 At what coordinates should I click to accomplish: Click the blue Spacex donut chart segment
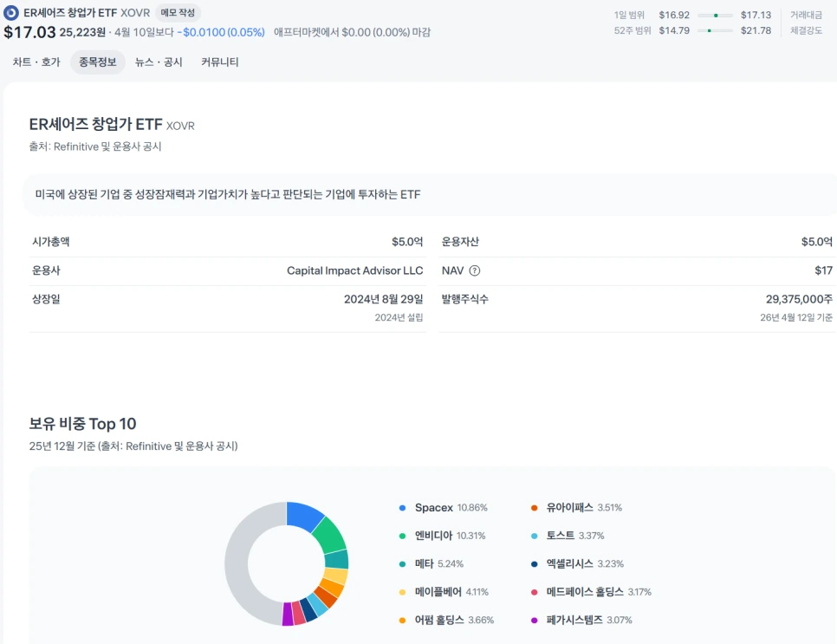tap(303, 515)
